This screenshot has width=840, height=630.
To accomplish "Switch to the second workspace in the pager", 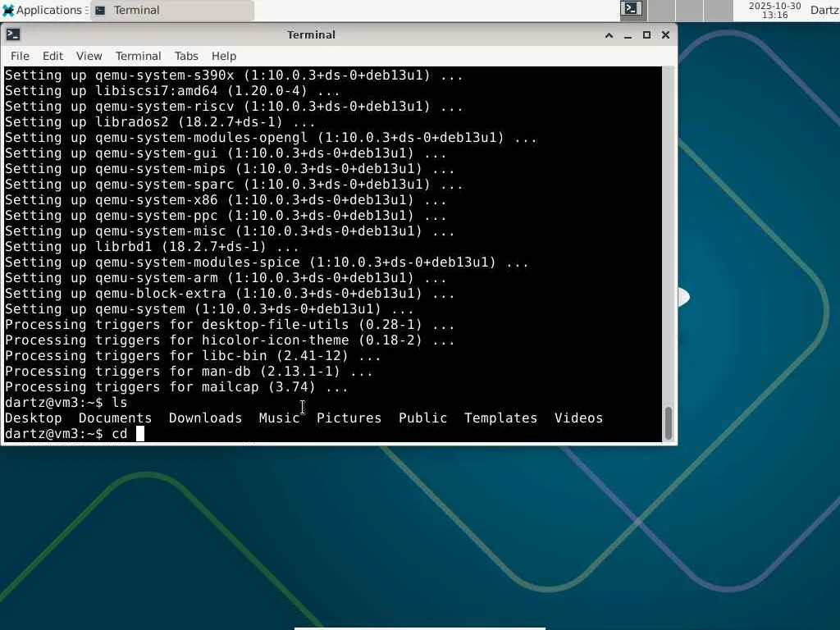I will point(662,10).
